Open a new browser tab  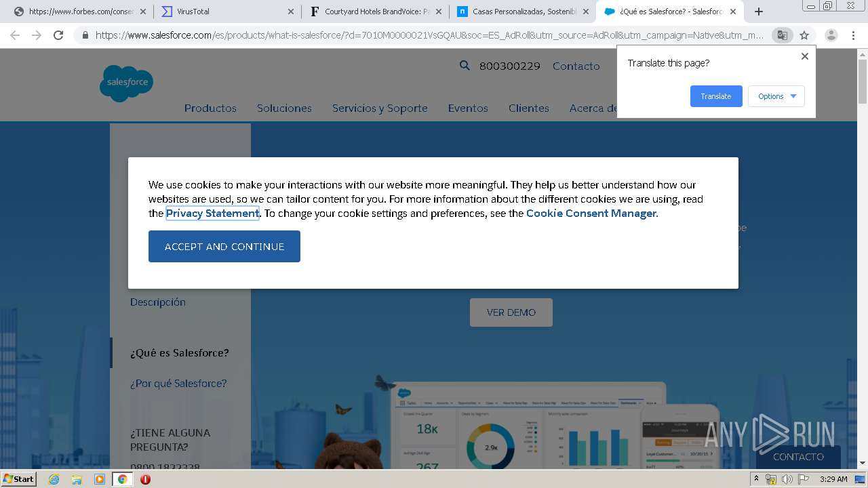coord(759,12)
